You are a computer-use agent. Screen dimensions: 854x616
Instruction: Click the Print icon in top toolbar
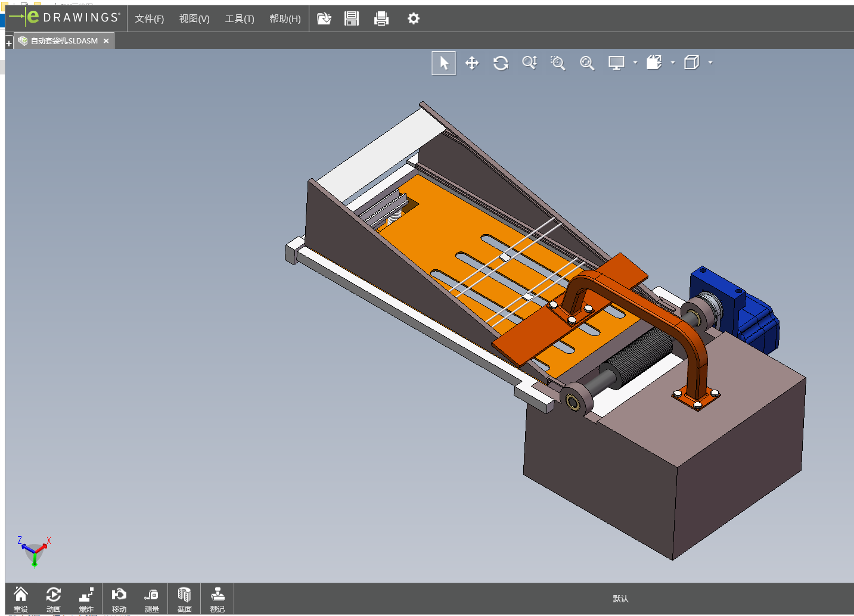[381, 19]
